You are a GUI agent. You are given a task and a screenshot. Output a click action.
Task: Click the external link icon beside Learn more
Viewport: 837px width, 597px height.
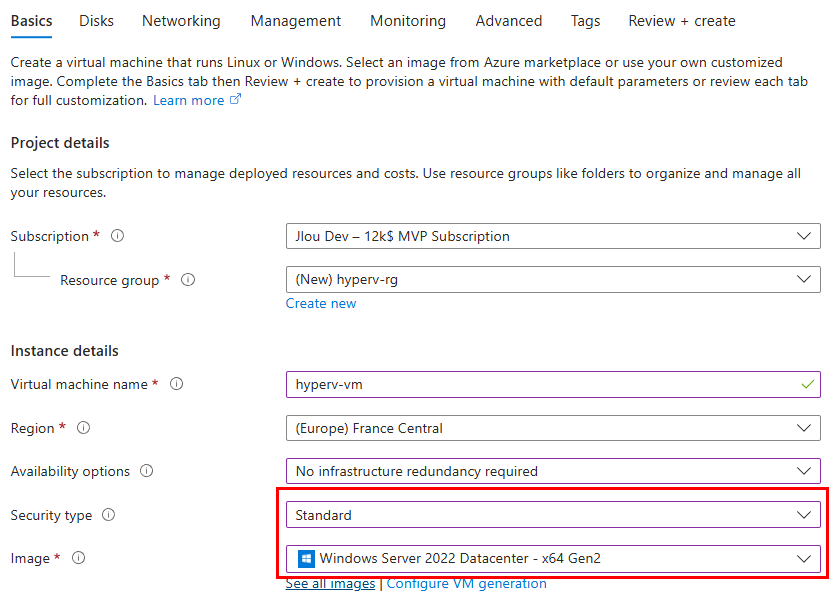coord(235,99)
